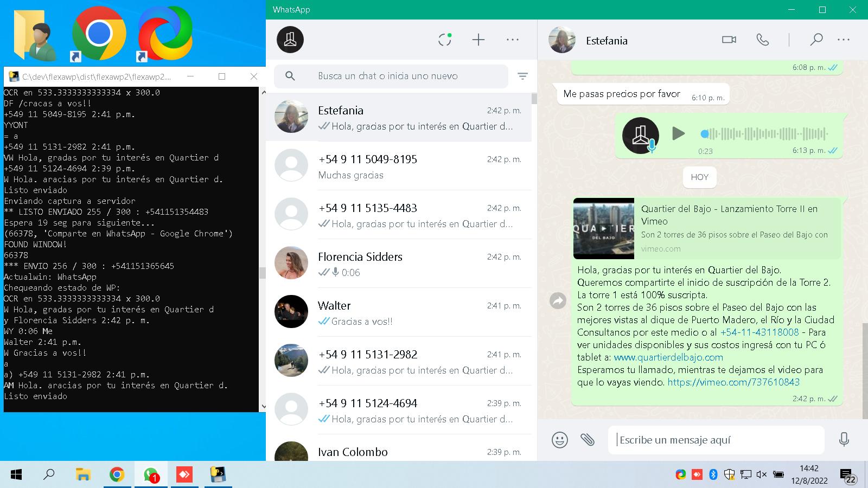Open the console window title bar icon menu
The image size is (868, 488).
click(13, 76)
